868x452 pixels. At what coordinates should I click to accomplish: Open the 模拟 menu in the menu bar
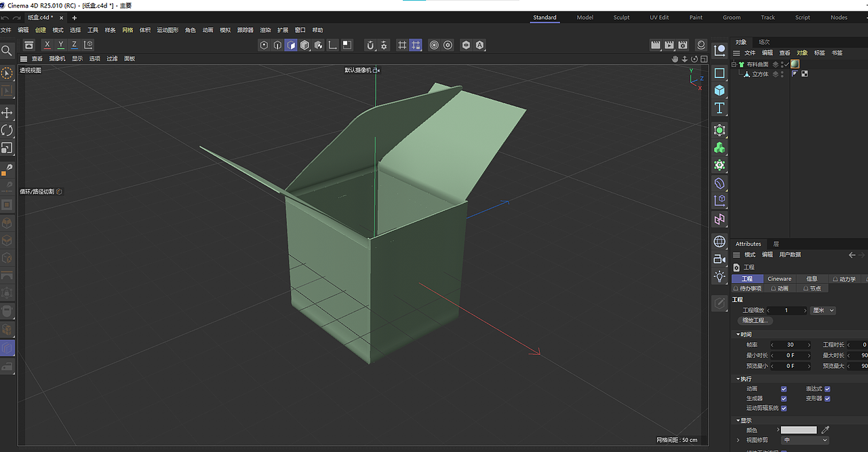click(x=225, y=29)
